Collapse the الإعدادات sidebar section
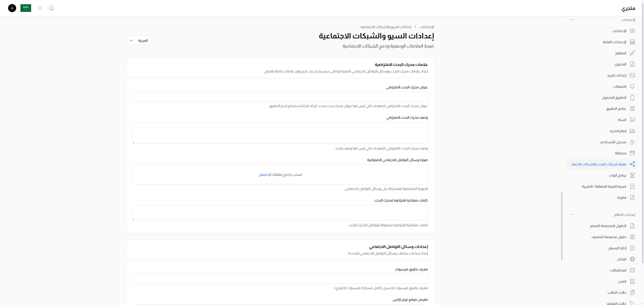644x305 pixels. click(572, 19)
